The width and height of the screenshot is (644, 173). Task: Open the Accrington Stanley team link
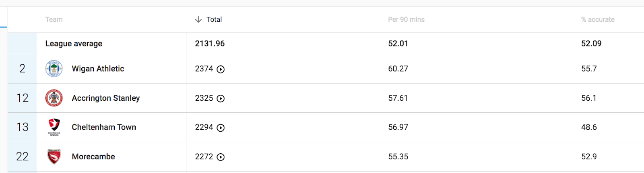105,98
